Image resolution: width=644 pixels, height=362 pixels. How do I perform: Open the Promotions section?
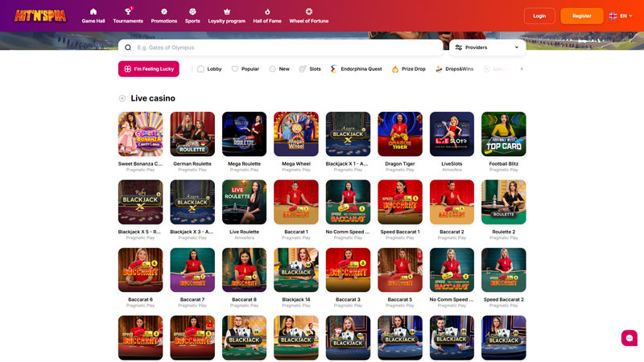point(164,16)
